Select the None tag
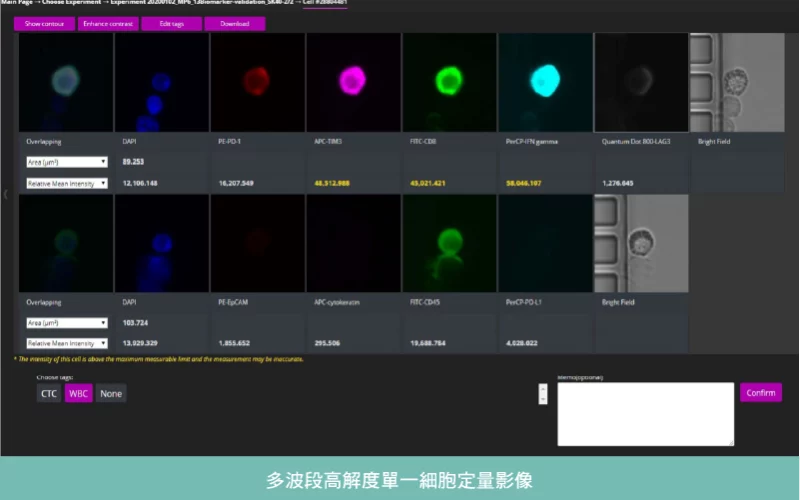Screen dimensions: 800x500 click(111, 393)
